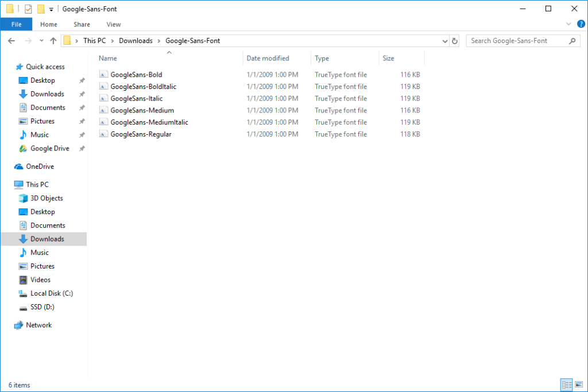Image resolution: width=588 pixels, height=392 pixels.
Task: Click the Back navigation arrow
Action: [11, 40]
